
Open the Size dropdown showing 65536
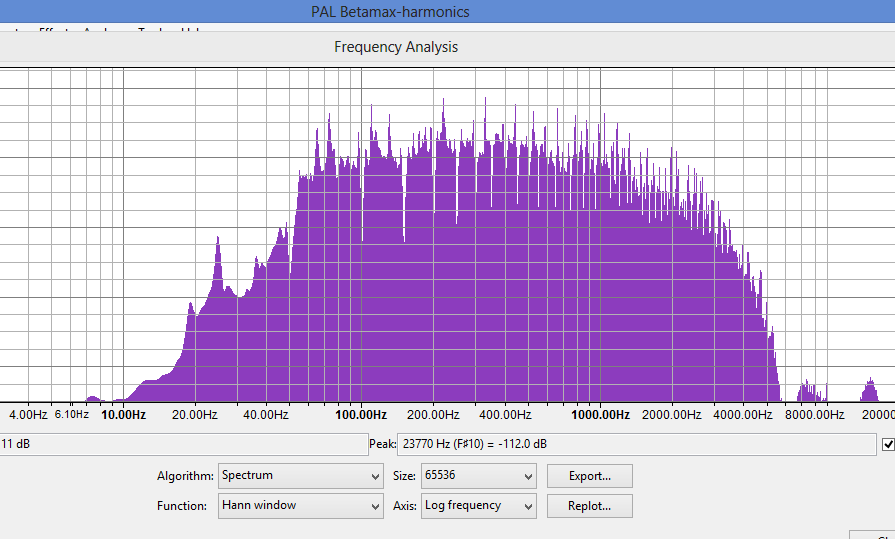pos(478,476)
